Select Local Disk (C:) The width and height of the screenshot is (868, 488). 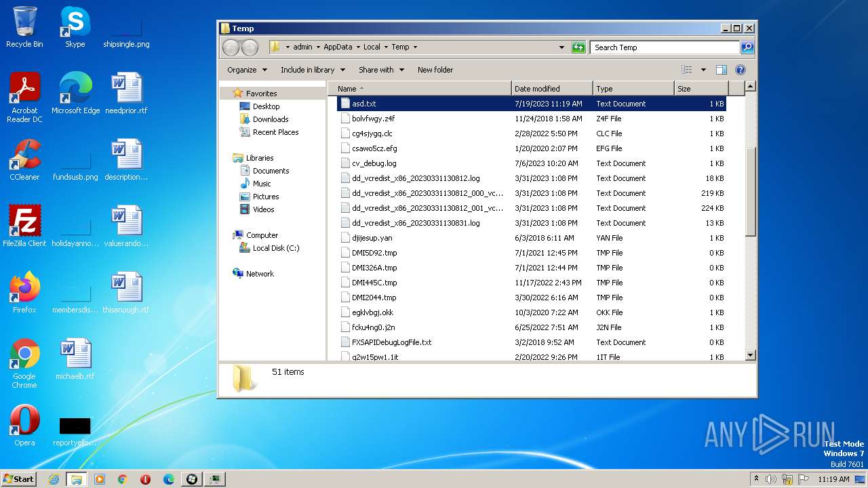[275, 248]
